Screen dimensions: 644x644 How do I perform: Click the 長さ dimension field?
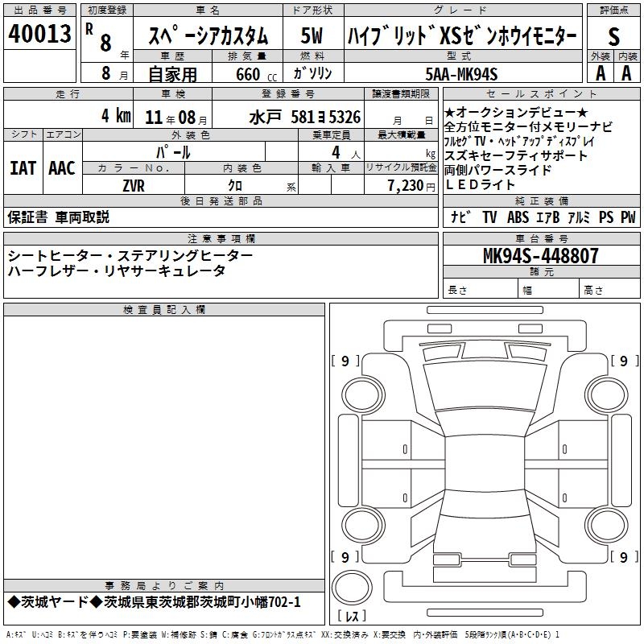pyautogui.click(x=481, y=290)
